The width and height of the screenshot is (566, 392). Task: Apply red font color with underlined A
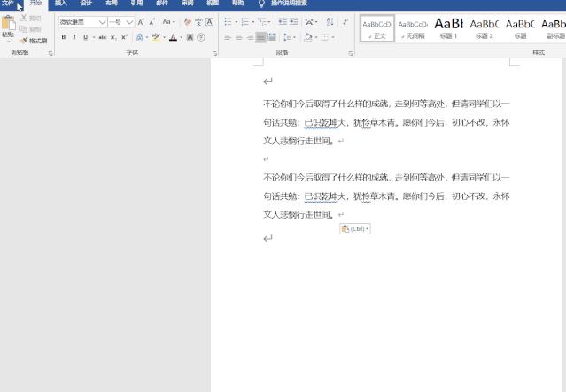[x=174, y=37]
